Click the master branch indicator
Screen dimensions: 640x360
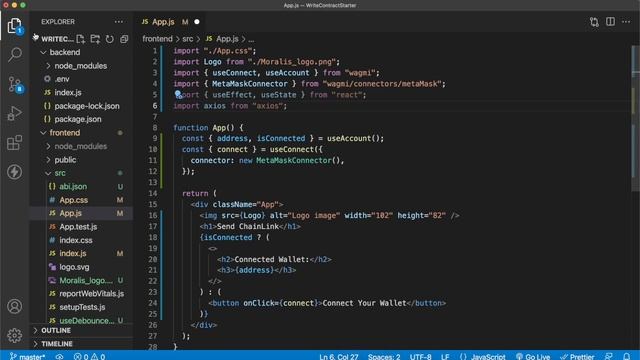(x=27, y=356)
